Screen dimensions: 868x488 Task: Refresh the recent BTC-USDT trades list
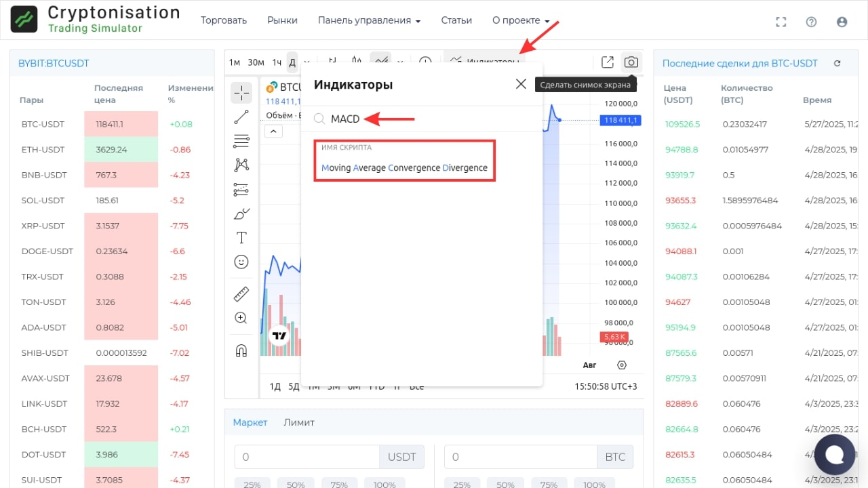click(837, 63)
